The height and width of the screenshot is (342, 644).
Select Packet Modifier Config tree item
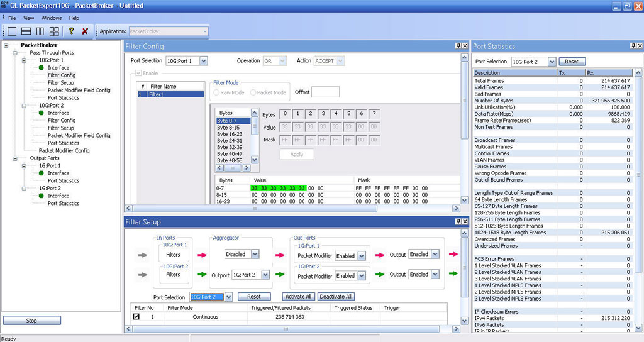coord(64,150)
